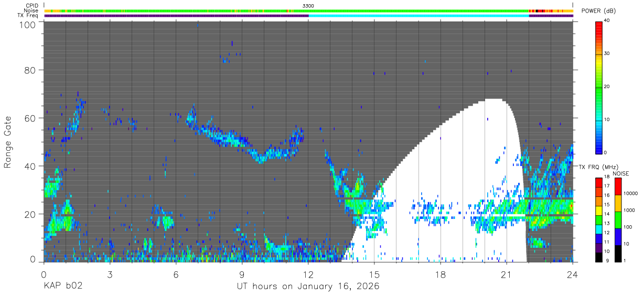Click the power scale value '40'
The width and height of the screenshot is (644, 297).
point(607,21)
